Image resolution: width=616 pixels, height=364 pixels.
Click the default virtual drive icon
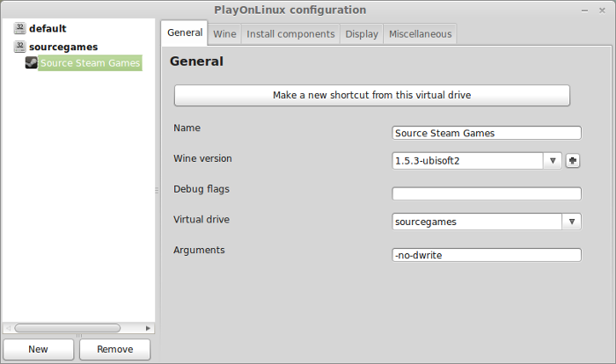click(x=19, y=28)
